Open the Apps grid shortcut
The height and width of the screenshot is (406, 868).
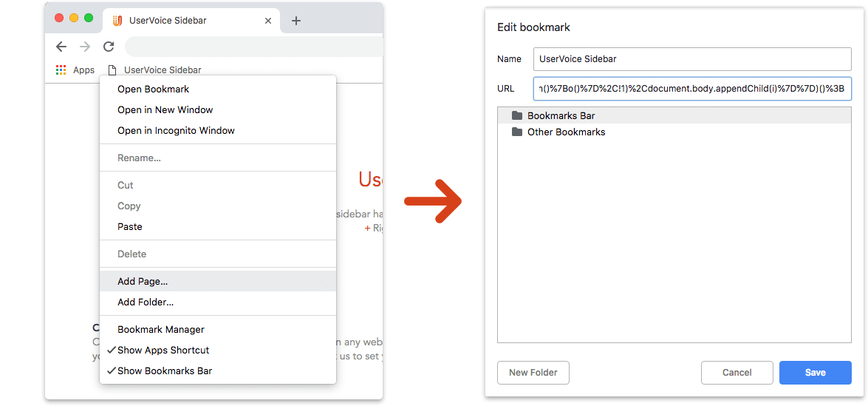tap(61, 70)
